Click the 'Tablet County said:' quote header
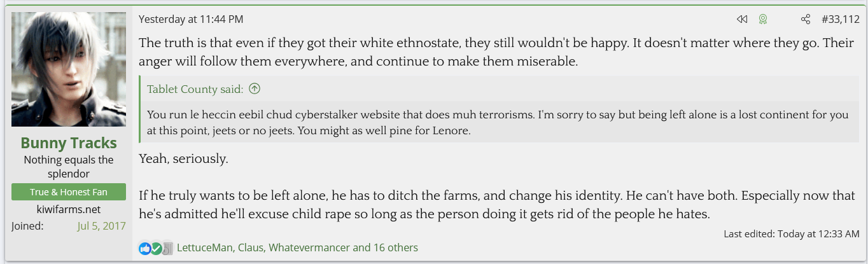This screenshot has height=264, width=868. click(x=195, y=89)
